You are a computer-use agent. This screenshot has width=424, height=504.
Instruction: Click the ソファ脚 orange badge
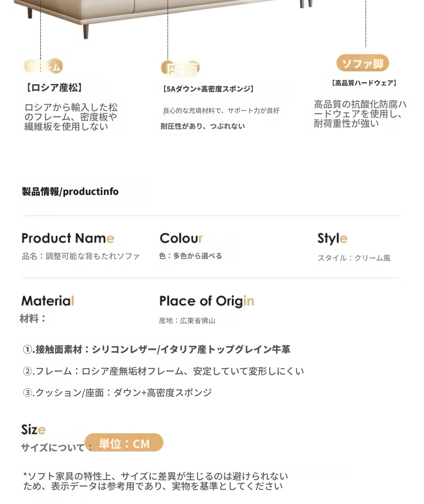coord(363,63)
